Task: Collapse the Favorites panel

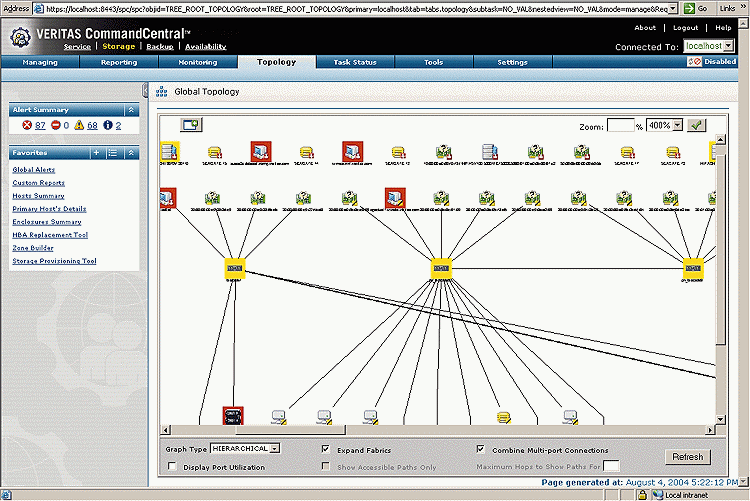Action: (x=132, y=153)
